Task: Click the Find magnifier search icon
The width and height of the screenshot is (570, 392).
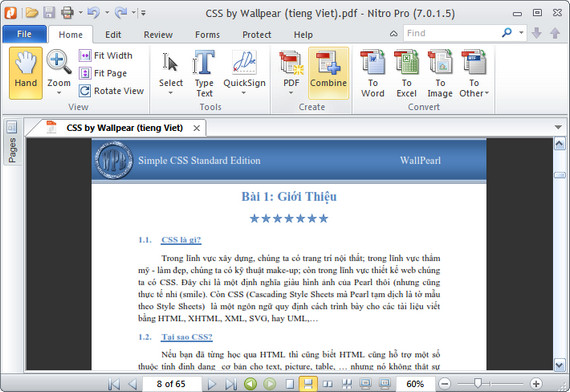Action: point(507,33)
